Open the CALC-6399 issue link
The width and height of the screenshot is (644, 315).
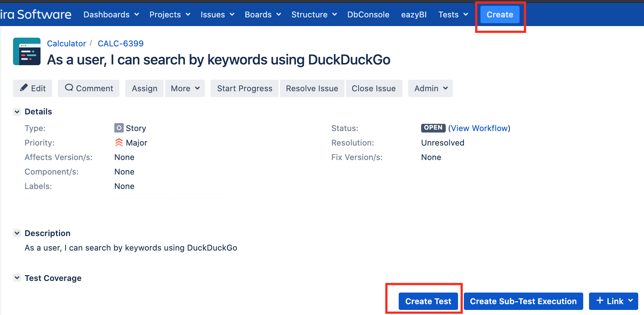pos(121,43)
